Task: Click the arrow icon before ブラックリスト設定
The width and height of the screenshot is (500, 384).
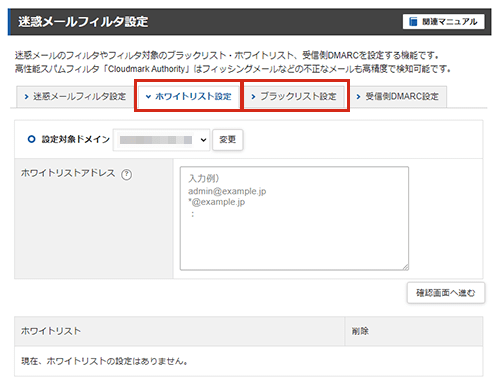Action: click(x=253, y=97)
